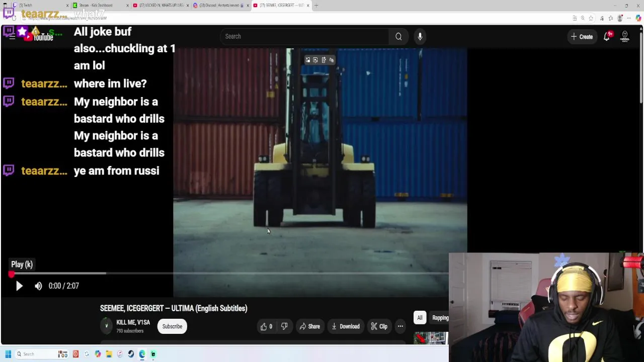Viewport: 644px width, 362px height.
Task: Select the All filter chip
Action: click(420, 317)
